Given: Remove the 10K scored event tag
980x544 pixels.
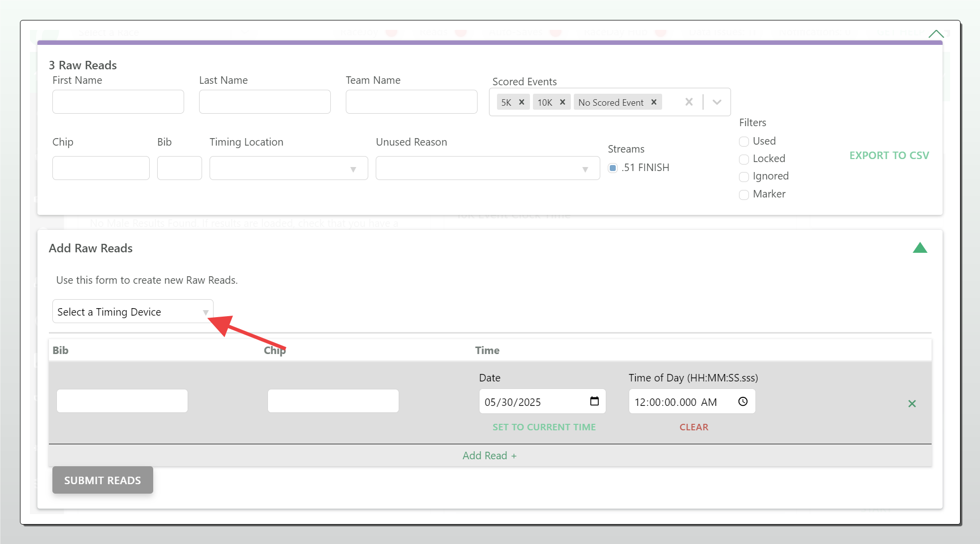Looking at the screenshot, I should point(562,102).
